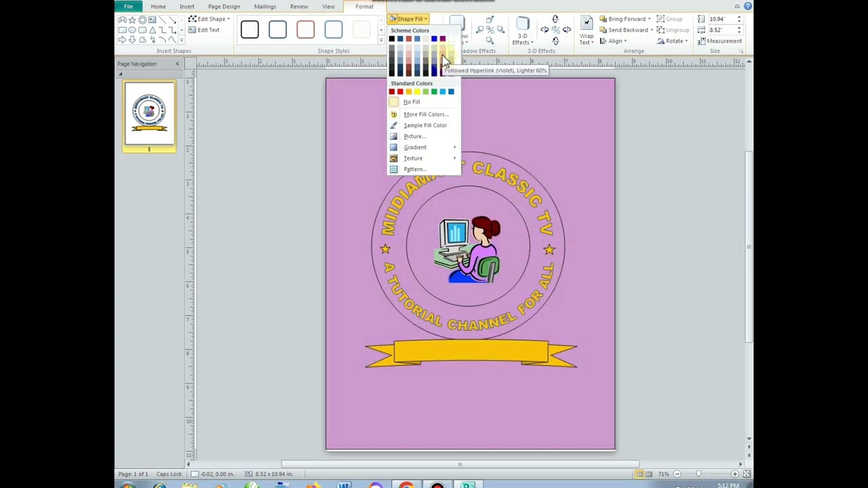Switch to the Insert ribbon tab
The width and height of the screenshot is (868, 488).
[x=186, y=7]
